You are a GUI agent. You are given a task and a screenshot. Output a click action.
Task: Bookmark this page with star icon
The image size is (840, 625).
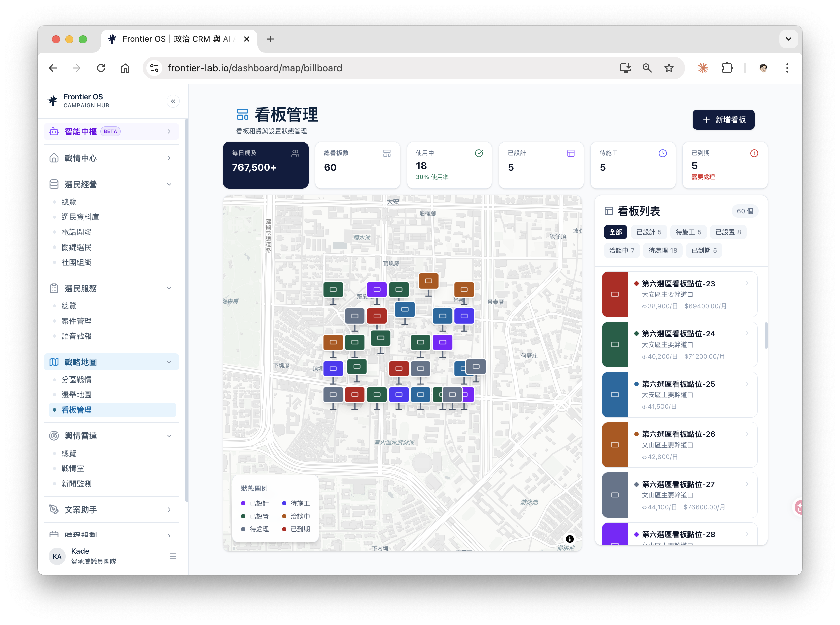[669, 68]
